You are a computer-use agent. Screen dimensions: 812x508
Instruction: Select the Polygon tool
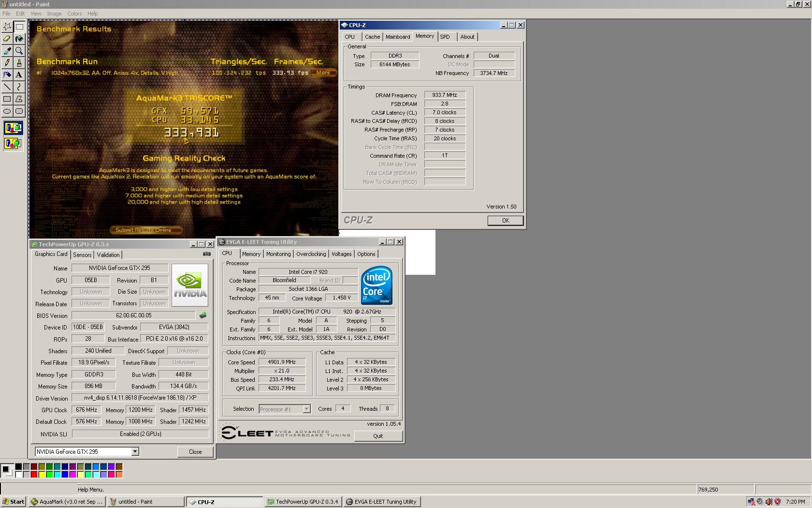pos(19,99)
